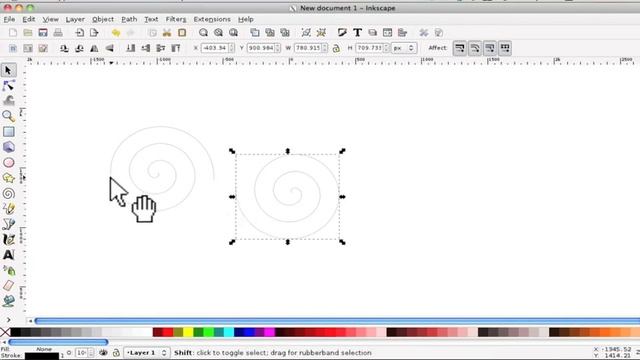Screen dimensions: 640x360
Task: Select the Text tool in toolbox
Action: pyautogui.click(x=9, y=255)
